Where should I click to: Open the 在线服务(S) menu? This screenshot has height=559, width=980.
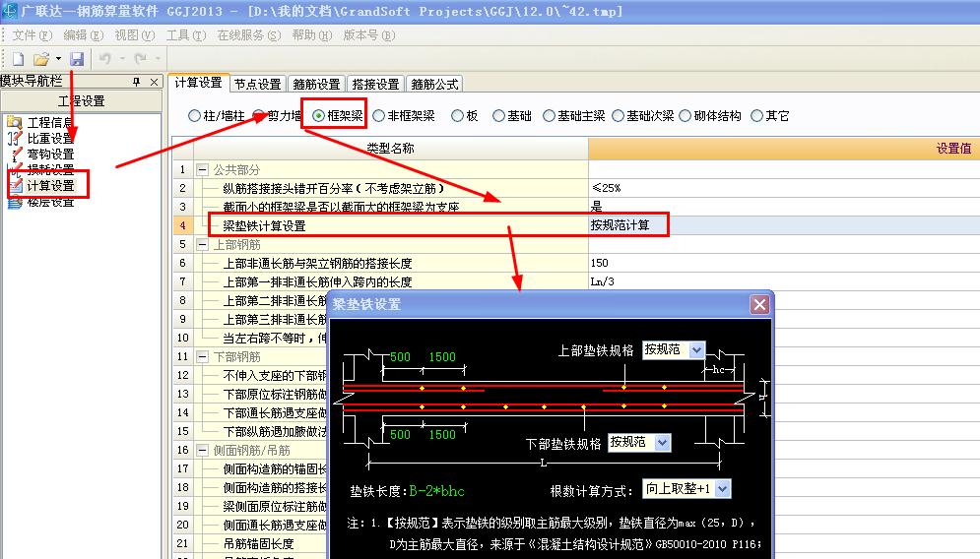click(249, 35)
